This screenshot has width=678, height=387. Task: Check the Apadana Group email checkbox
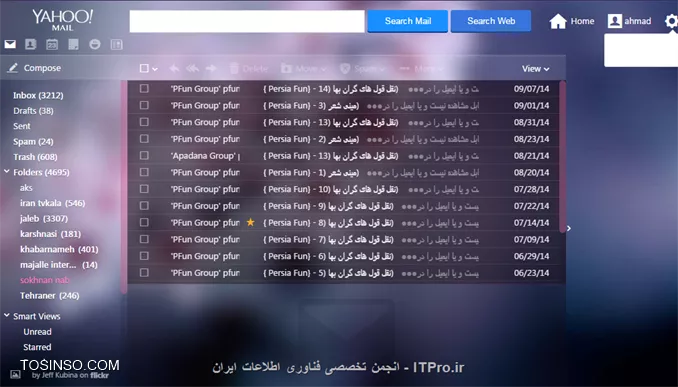coord(144,156)
